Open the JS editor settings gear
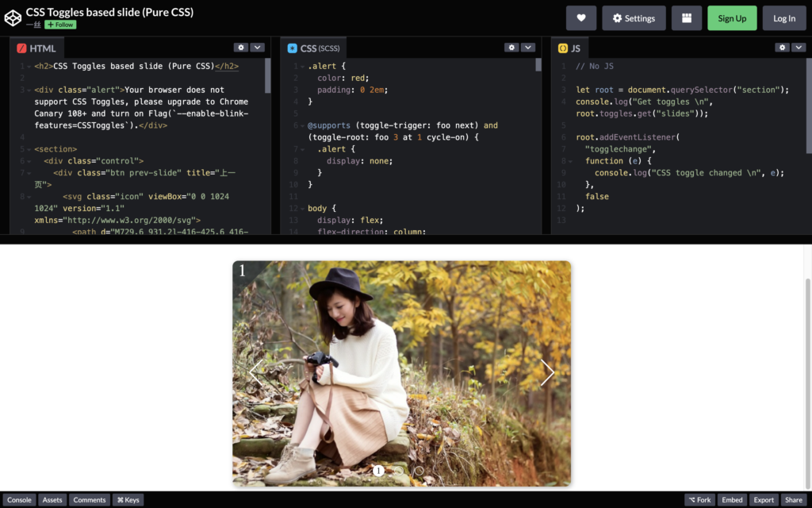The width and height of the screenshot is (812, 508). 783,47
